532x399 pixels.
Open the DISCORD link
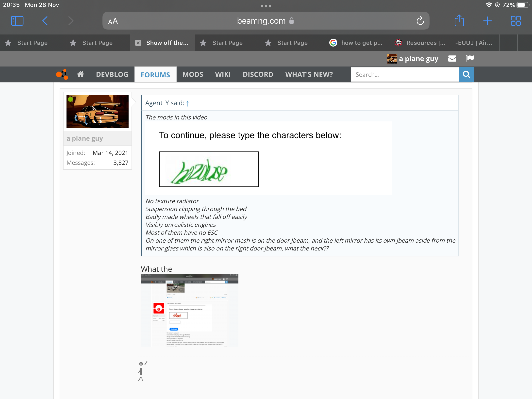tap(258, 74)
